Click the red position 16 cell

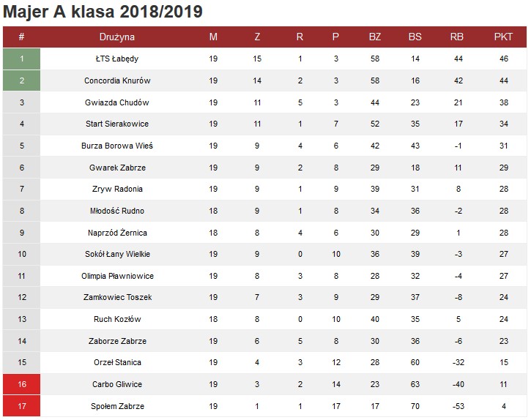point(22,384)
